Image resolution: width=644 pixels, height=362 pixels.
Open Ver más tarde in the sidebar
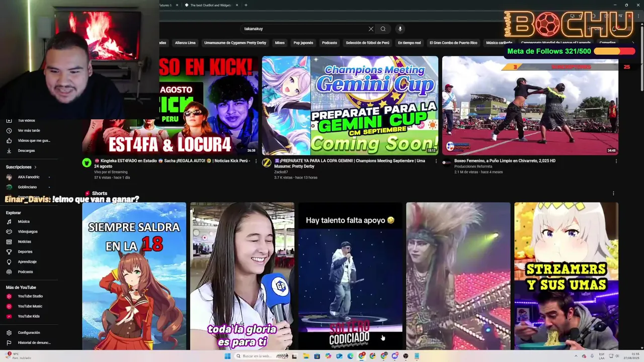click(x=29, y=131)
